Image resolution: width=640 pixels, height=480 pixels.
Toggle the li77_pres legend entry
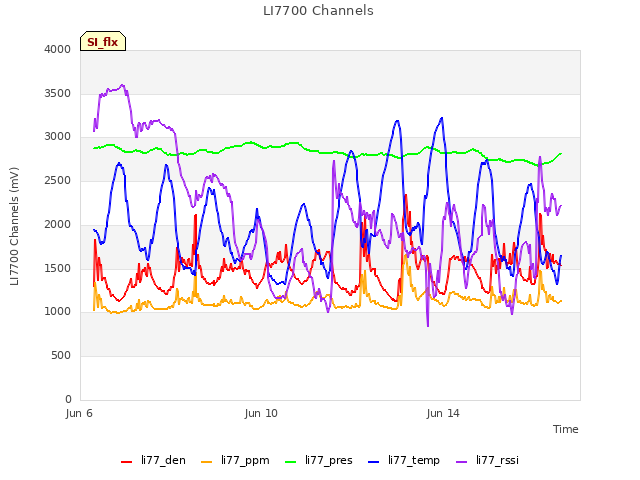pos(318,460)
